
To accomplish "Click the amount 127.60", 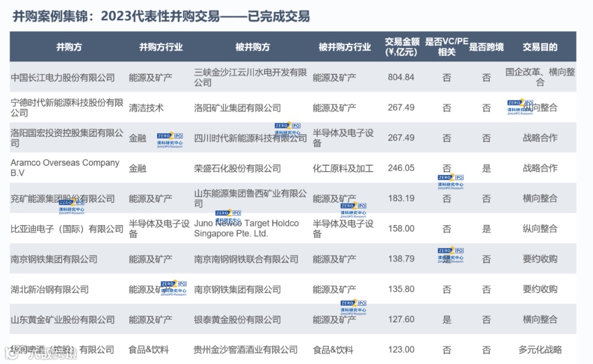I will [x=401, y=319].
